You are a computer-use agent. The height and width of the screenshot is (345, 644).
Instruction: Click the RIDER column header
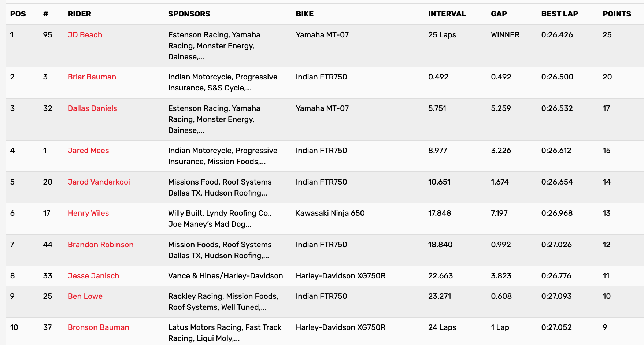point(79,14)
